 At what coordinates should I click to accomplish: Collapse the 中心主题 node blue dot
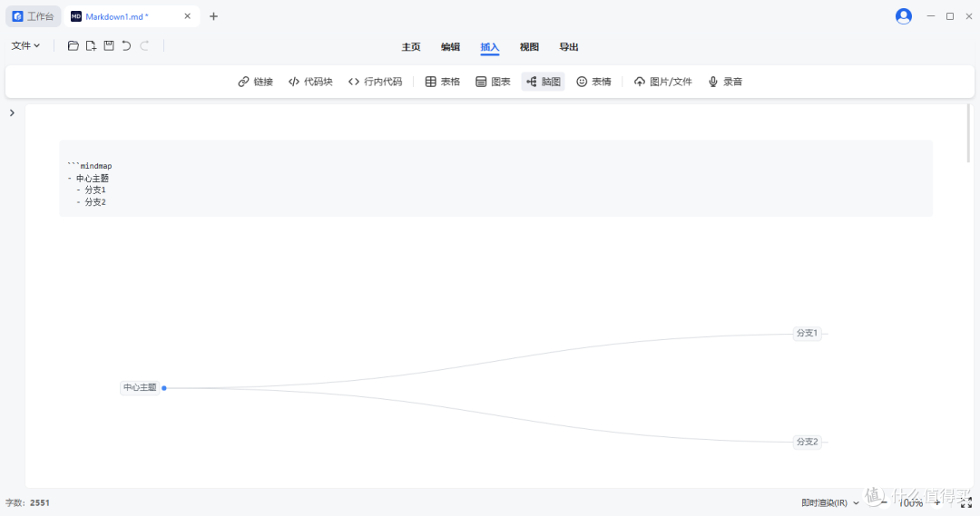tap(164, 388)
